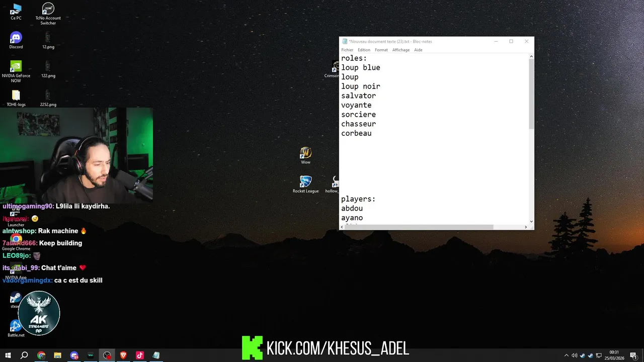This screenshot has width=644, height=362.
Task: Open the notification center icon
Action: [633, 355]
